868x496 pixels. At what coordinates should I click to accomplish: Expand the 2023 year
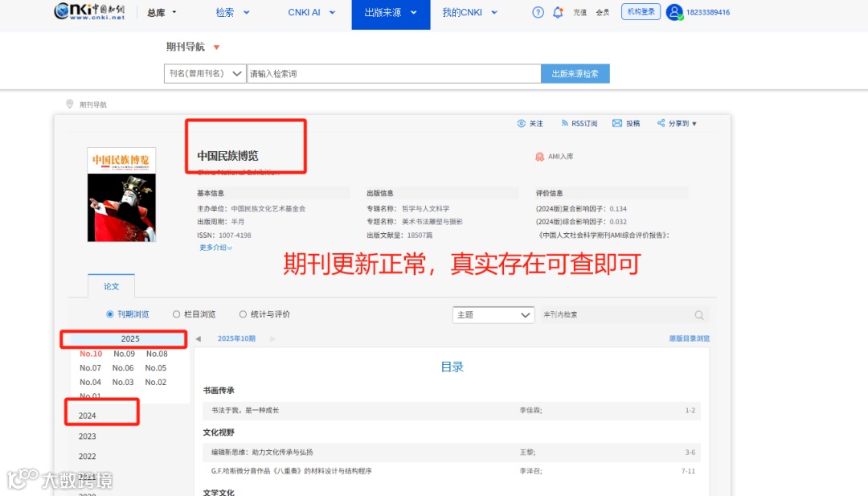pos(87,437)
